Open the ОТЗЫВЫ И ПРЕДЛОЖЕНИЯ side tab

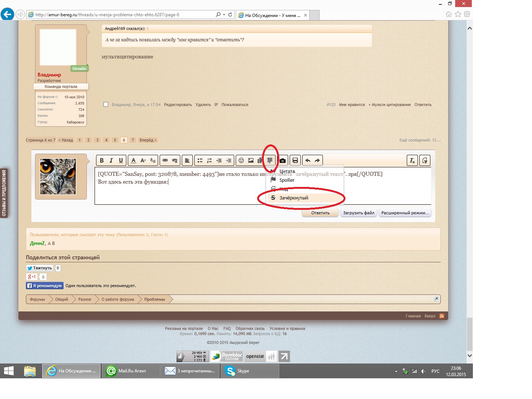(x=4, y=193)
